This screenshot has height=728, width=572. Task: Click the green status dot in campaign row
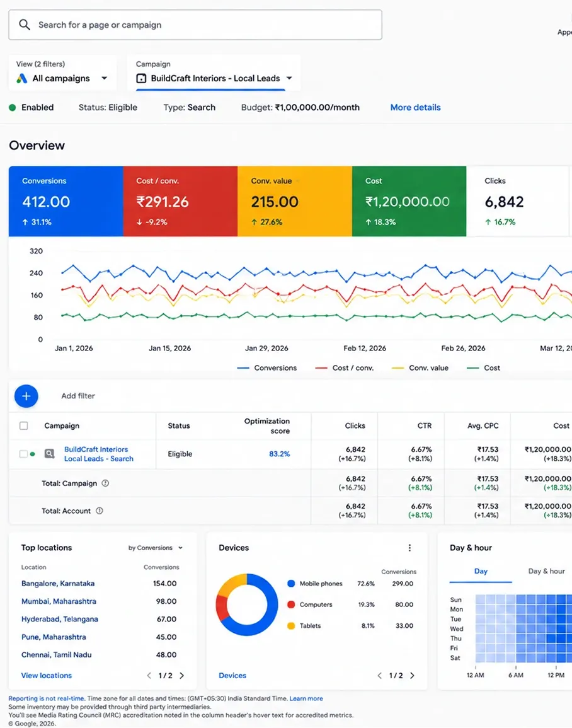33,454
